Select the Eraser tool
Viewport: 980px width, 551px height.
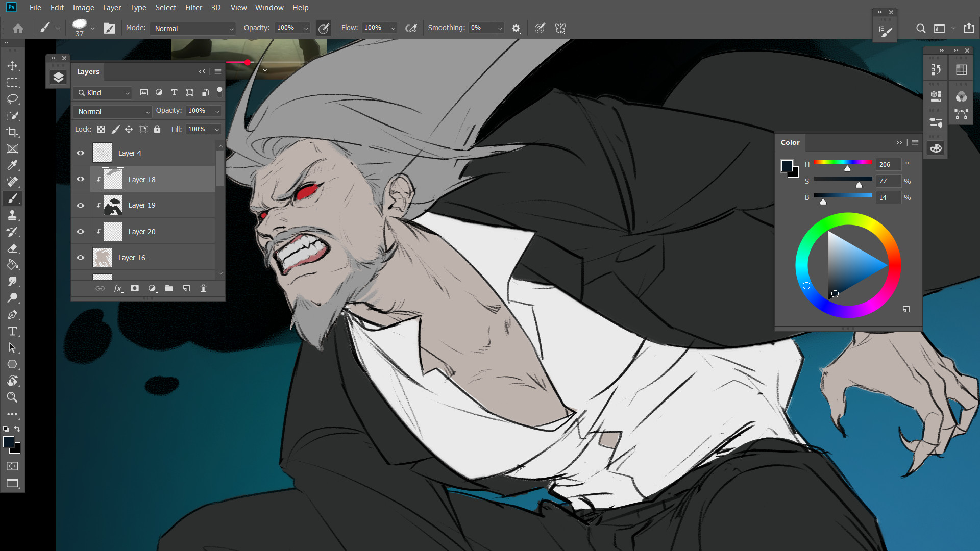(x=12, y=248)
